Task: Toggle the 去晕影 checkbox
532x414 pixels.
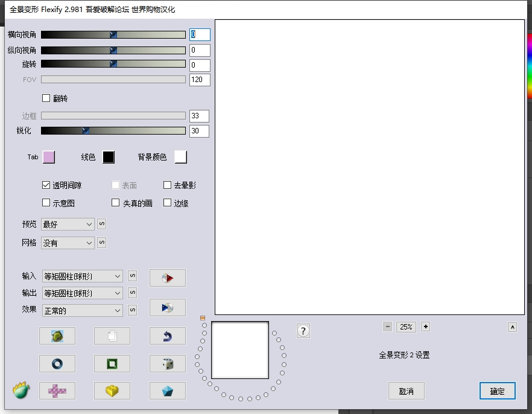Action: point(167,185)
